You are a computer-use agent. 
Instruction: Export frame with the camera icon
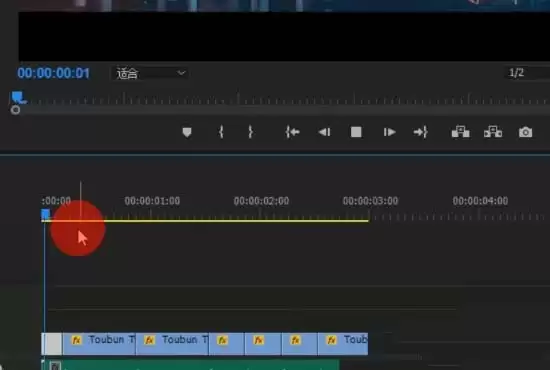[525, 132]
